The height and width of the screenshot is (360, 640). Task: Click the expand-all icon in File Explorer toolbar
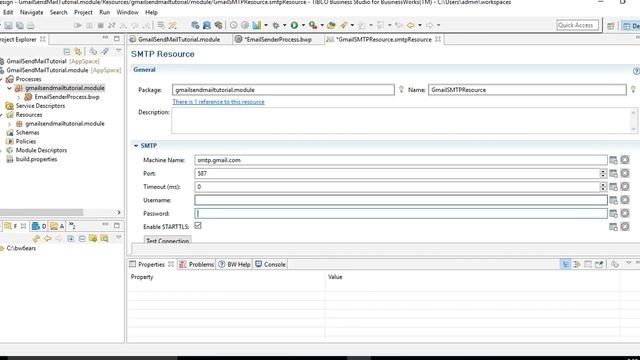tap(71, 238)
